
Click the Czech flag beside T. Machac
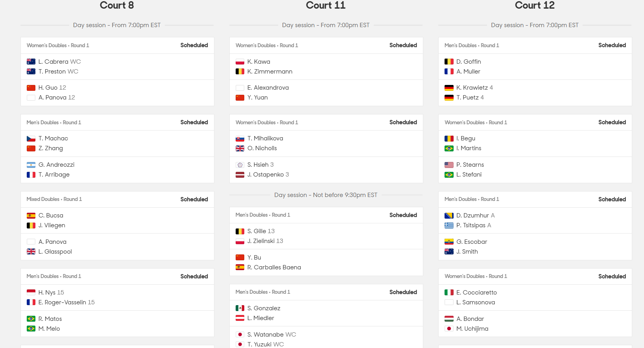tap(31, 138)
